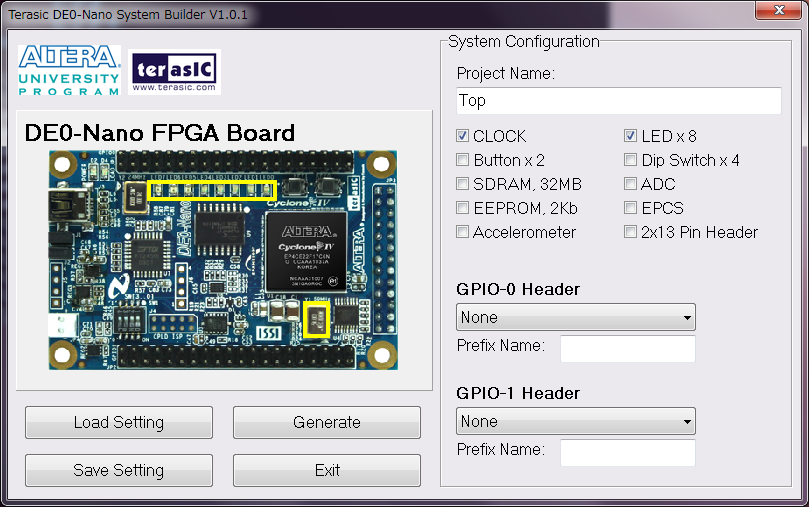
Task: Click the highlighted LED row on board
Action: [x=212, y=189]
